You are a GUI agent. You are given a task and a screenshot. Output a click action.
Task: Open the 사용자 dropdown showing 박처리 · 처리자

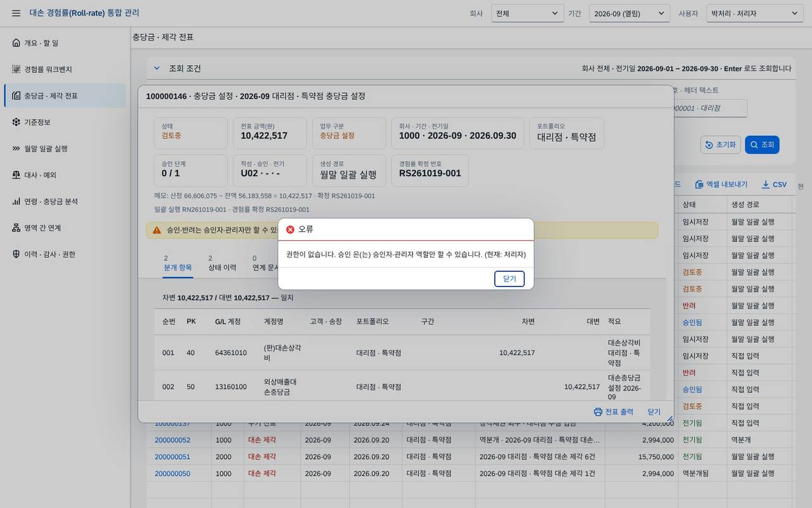(755, 13)
